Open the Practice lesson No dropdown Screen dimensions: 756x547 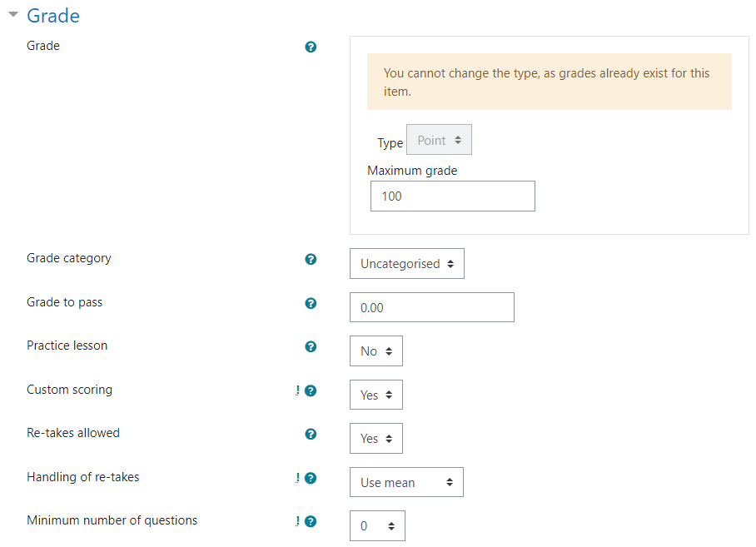(376, 351)
